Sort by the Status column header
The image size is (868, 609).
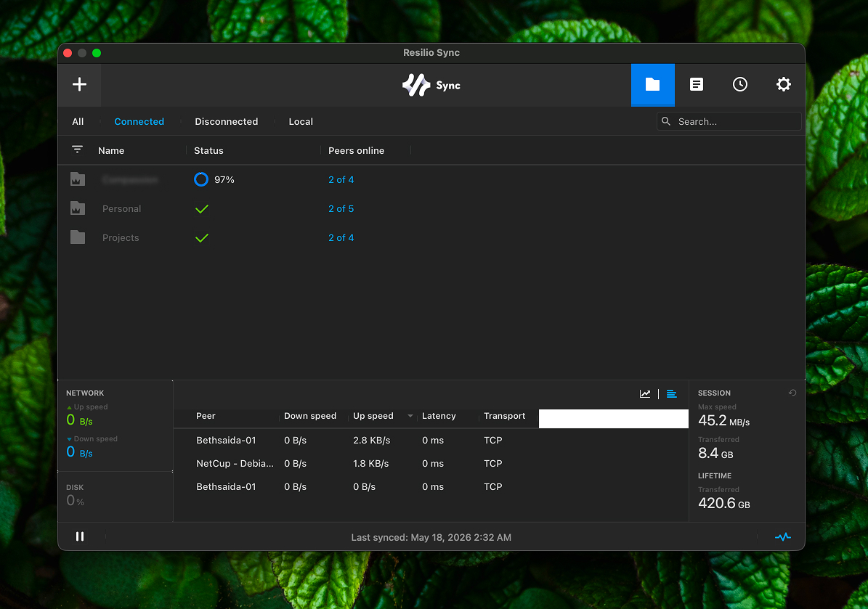(208, 150)
